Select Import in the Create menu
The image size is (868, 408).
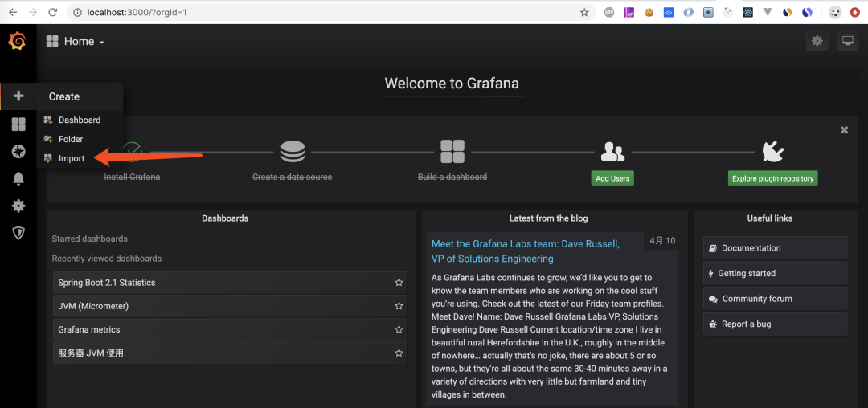pos(72,159)
